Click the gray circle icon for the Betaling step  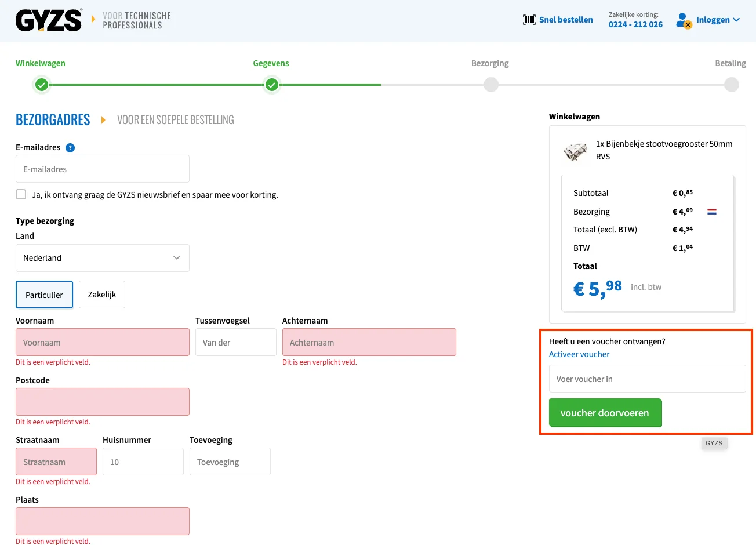(x=731, y=85)
